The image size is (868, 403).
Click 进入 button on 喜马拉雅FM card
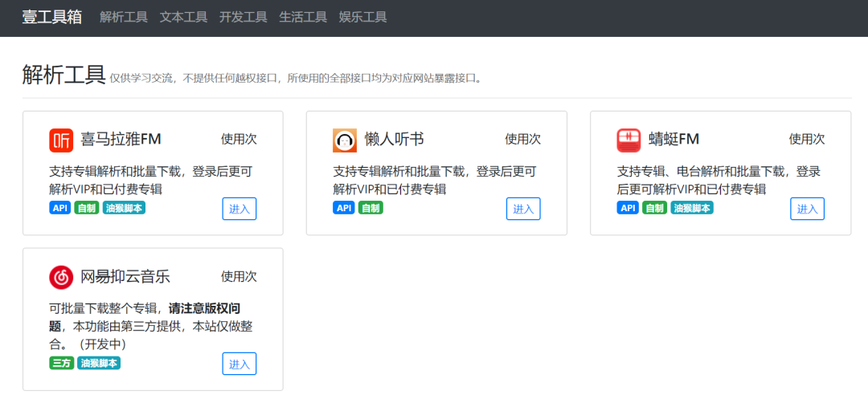click(x=240, y=209)
